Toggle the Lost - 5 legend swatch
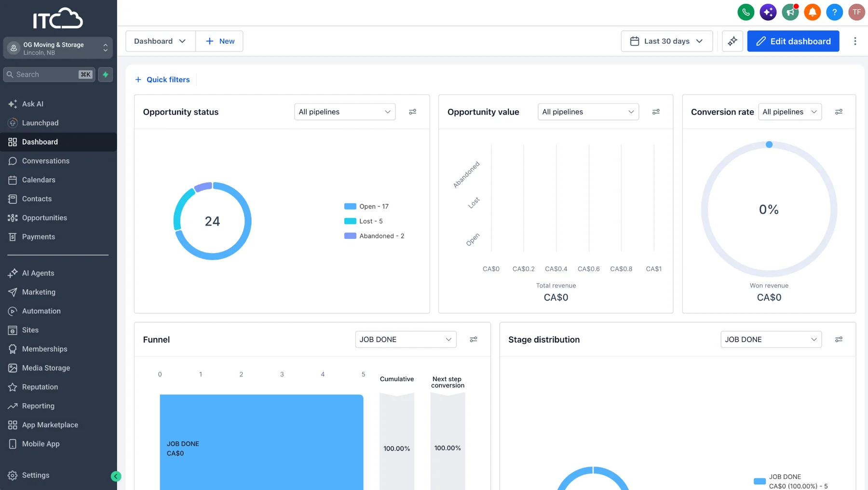868x490 pixels. pyautogui.click(x=350, y=221)
